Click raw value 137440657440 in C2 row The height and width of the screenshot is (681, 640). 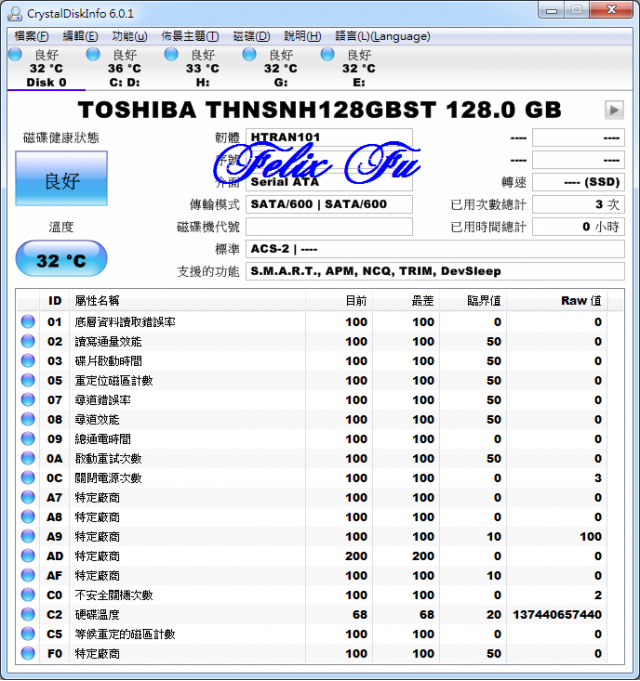point(557,615)
